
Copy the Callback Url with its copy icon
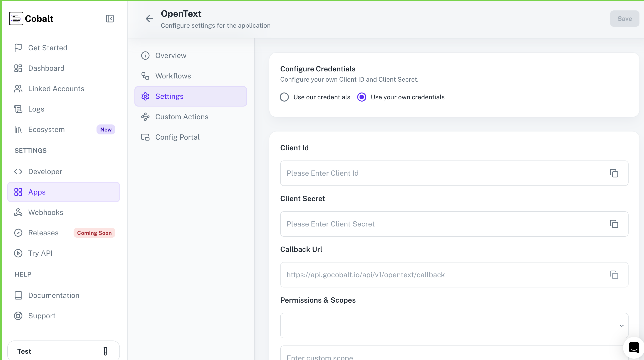click(x=614, y=275)
